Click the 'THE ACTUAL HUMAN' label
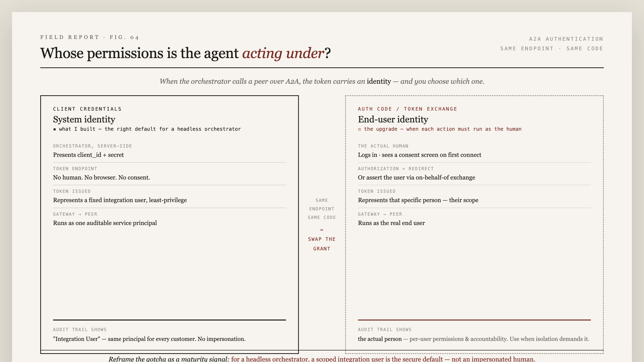The height and width of the screenshot is (362, 644). (383, 146)
